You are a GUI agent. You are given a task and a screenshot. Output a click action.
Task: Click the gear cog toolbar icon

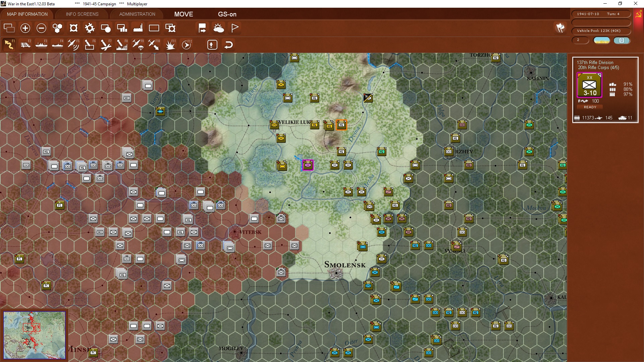click(90, 28)
